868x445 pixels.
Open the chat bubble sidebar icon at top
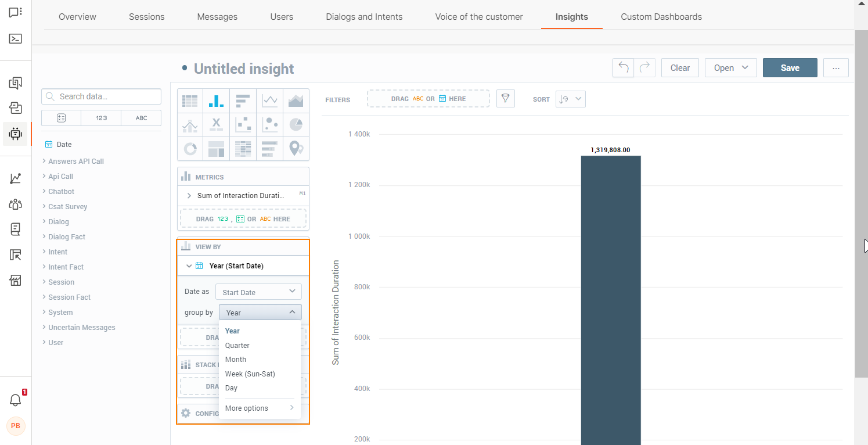pos(16,12)
